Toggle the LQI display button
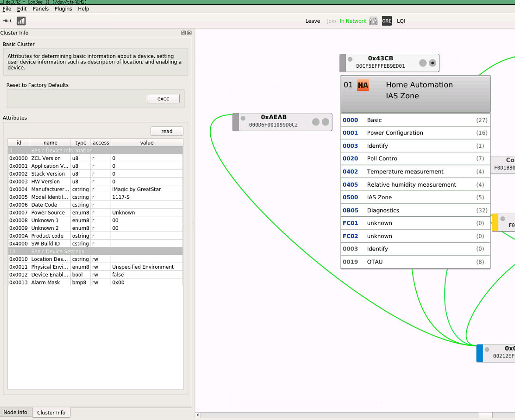 point(401,21)
